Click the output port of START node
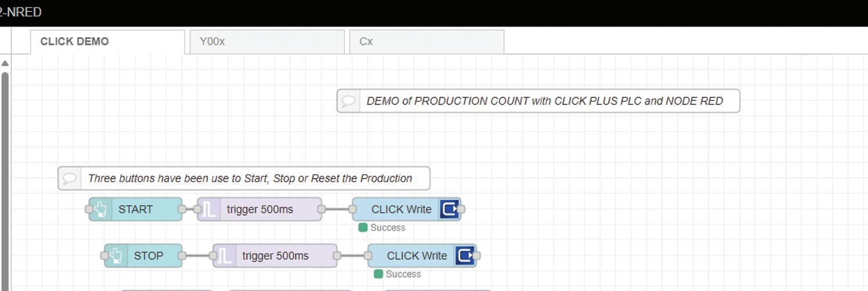 (182, 209)
